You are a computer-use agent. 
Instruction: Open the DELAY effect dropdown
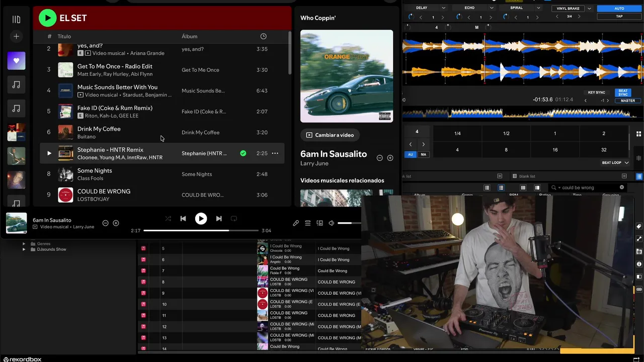(443, 8)
